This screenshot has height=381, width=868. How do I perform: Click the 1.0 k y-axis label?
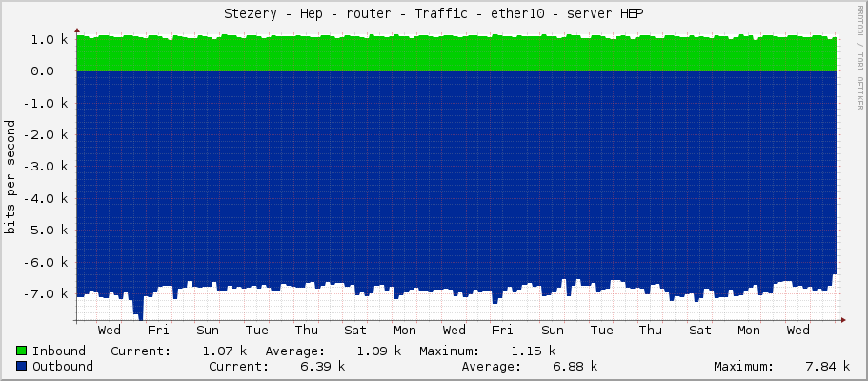point(50,40)
